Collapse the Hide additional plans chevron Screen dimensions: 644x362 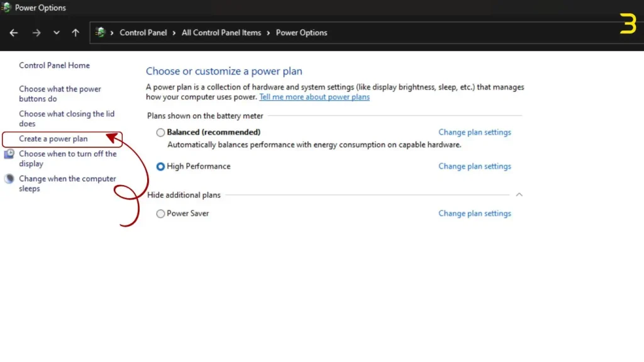(x=519, y=195)
